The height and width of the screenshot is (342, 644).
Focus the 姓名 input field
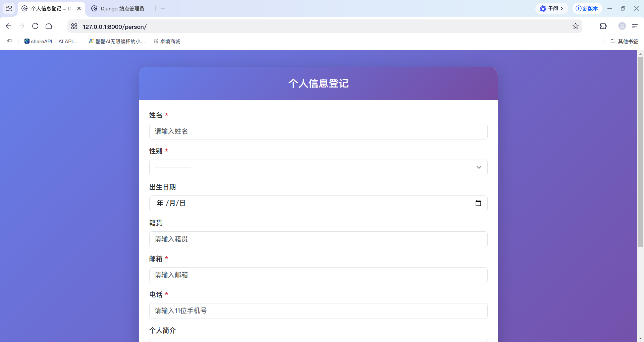click(318, 131)
